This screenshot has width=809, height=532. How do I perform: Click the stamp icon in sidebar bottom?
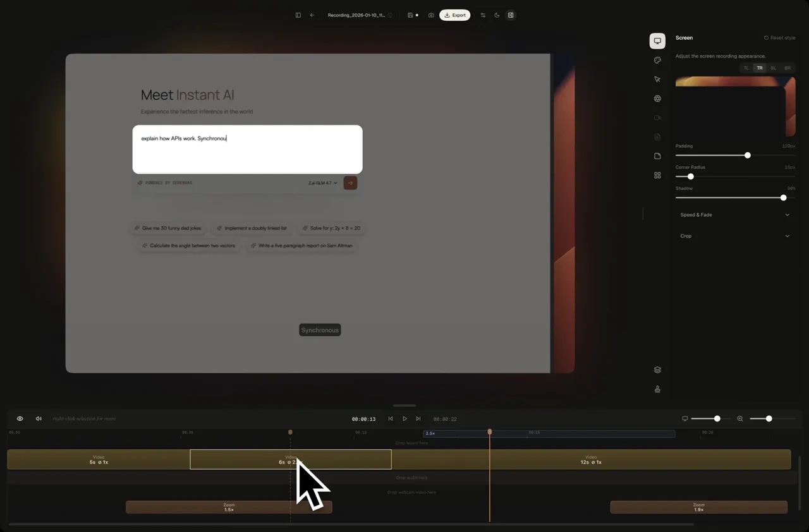pyautogui.click(x=657, y=389)
